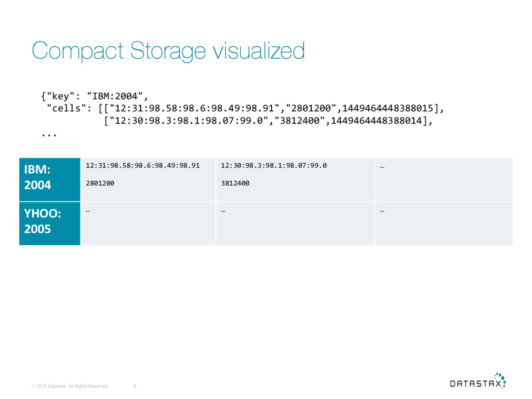Click the trailing ellipsis below the JSON
Screen dimensions: 532x399
(49, 135)
